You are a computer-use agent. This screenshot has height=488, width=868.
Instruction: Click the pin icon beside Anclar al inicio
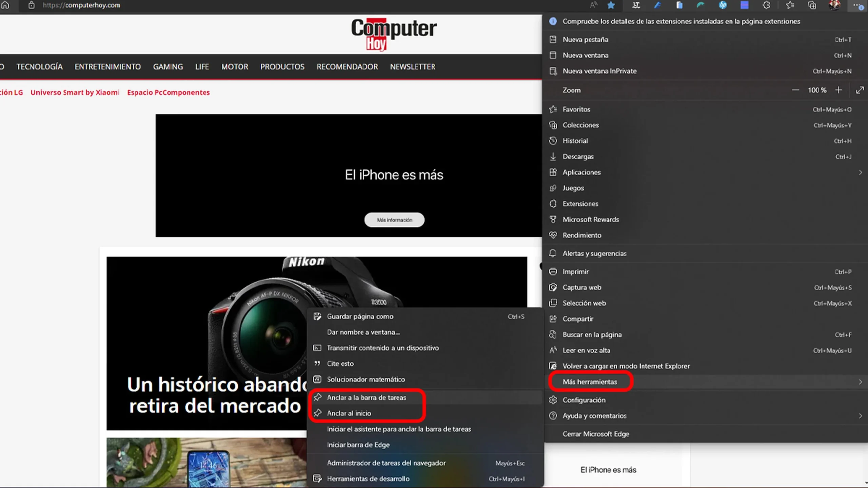coord(317,413)
